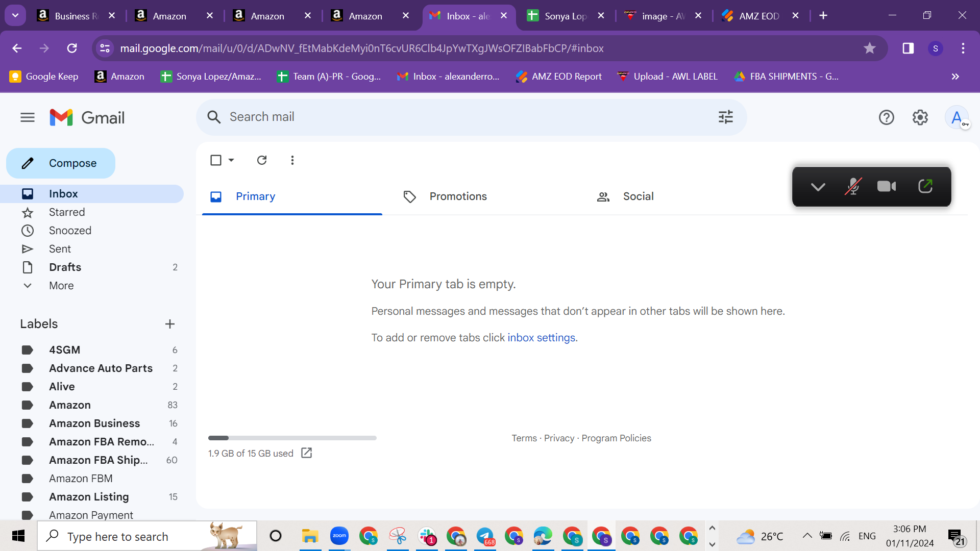Open the Terms link
980x551 pixels.
point(524,438)
